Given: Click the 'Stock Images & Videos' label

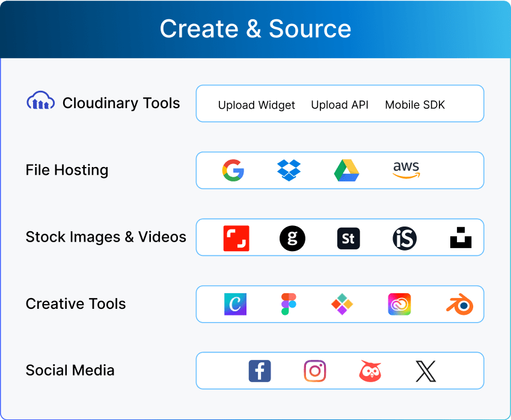Looking at the screenshot, I should tap(106, 237).
